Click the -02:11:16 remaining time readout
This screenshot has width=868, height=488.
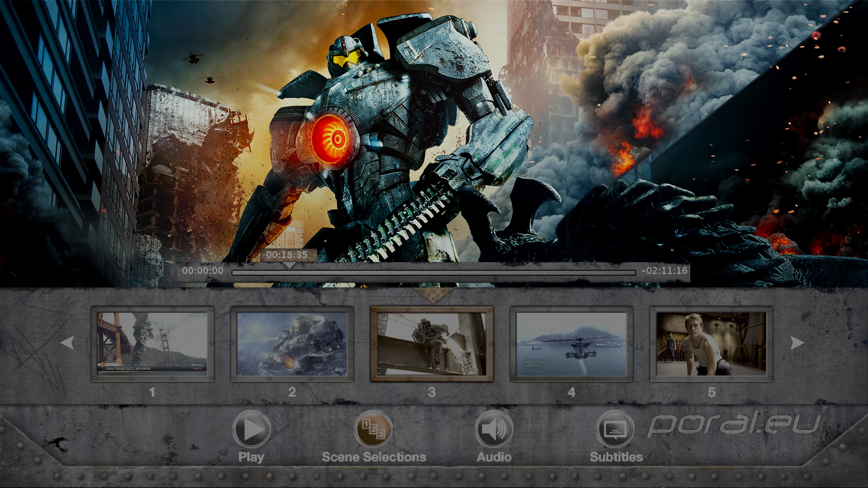pyautogui.click(x=664, y=271)
